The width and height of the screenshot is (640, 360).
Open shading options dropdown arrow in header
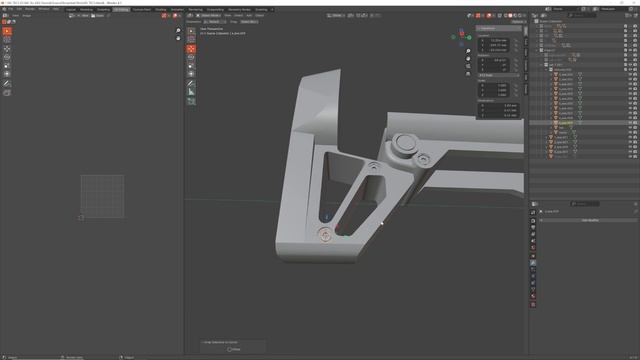(525, 16)
